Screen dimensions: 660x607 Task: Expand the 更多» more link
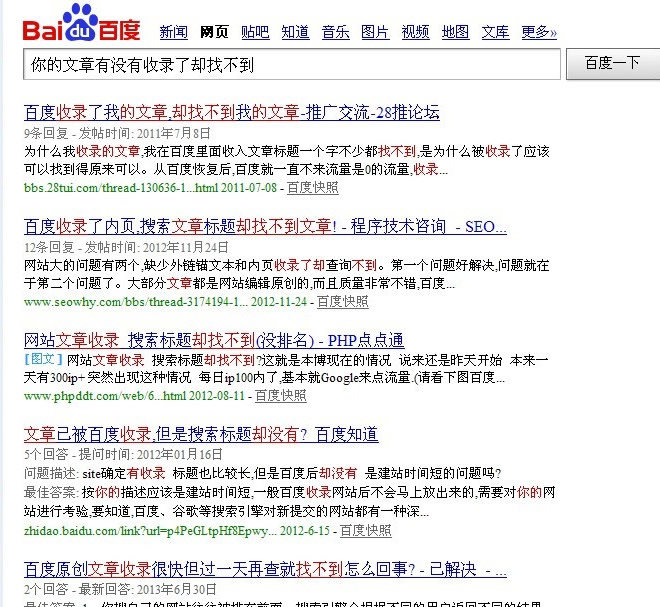[x=539, y=32]
